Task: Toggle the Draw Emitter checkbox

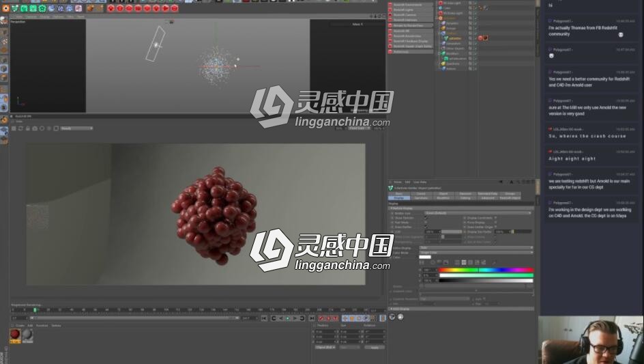Action: (426, 227)
